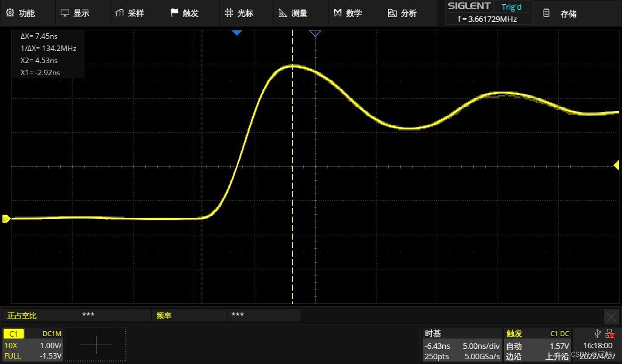Click the X1= -2.92ns readout
Image resolution: width=622 pixels, height=364 pixels.
click(40, 72)
